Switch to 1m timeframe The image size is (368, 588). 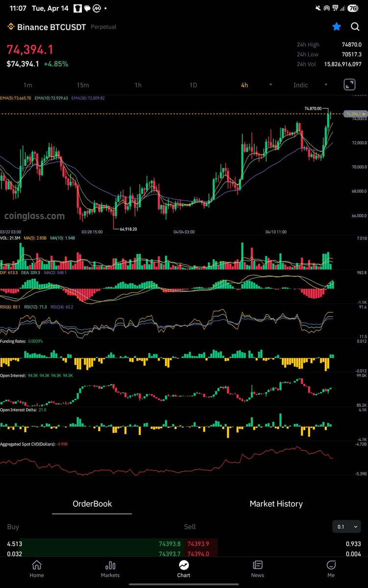coord(28,85)
